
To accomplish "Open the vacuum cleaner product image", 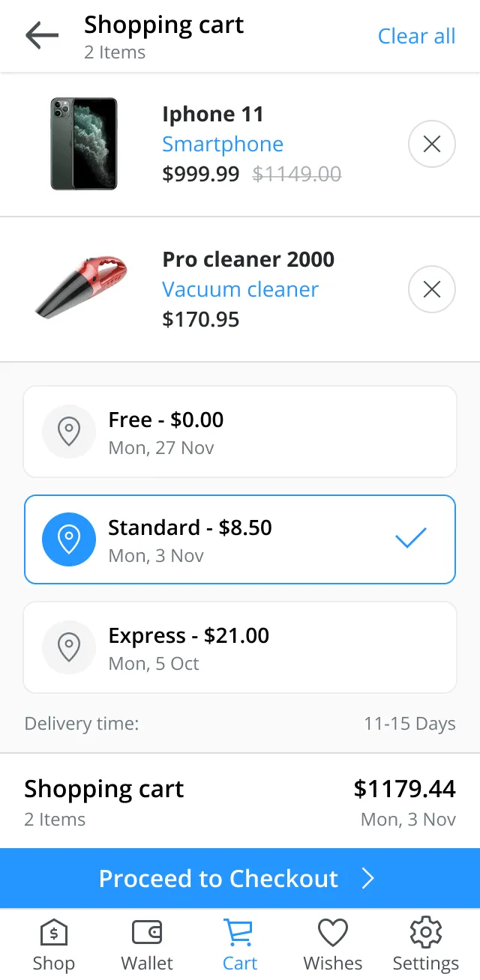I will pos(81,286).
